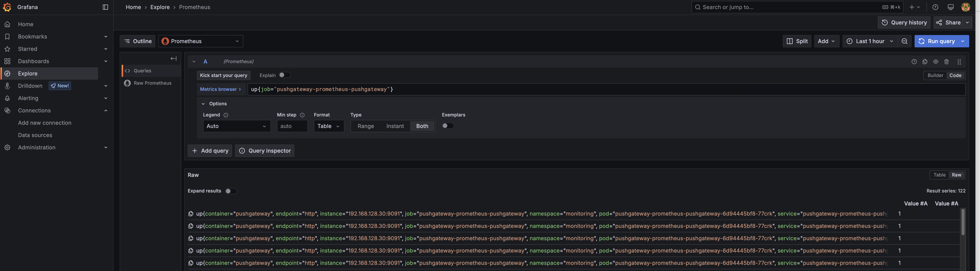This screenshot has width=980, height=271.
Task: Focus the Min step input
Action: (x=292, y=126)
